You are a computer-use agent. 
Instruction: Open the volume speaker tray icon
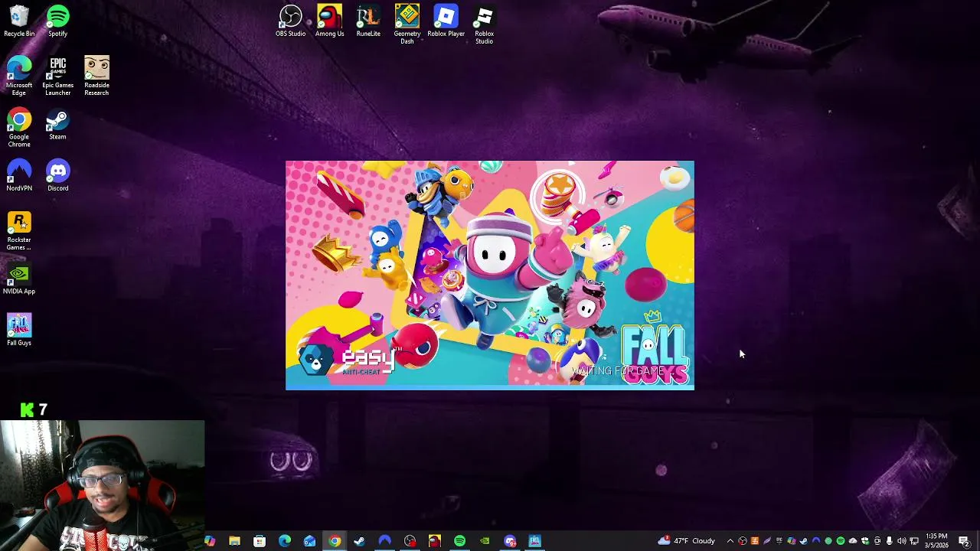(x=902, y=541)
